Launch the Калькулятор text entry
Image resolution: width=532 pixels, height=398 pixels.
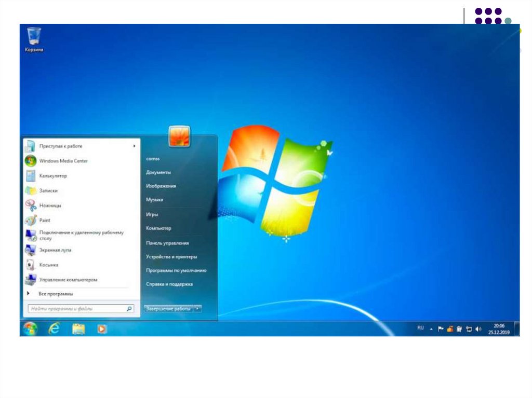[x=53, y=176]
